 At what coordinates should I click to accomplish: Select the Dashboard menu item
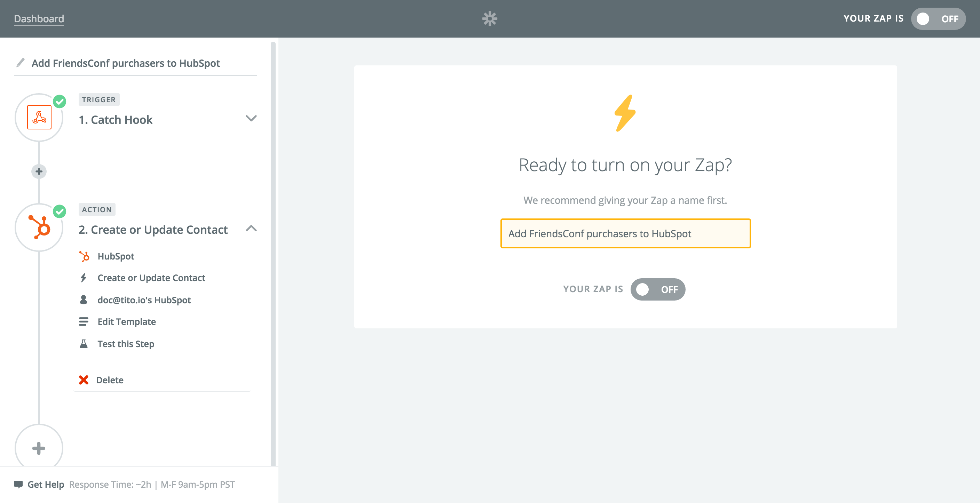point(38,17)
